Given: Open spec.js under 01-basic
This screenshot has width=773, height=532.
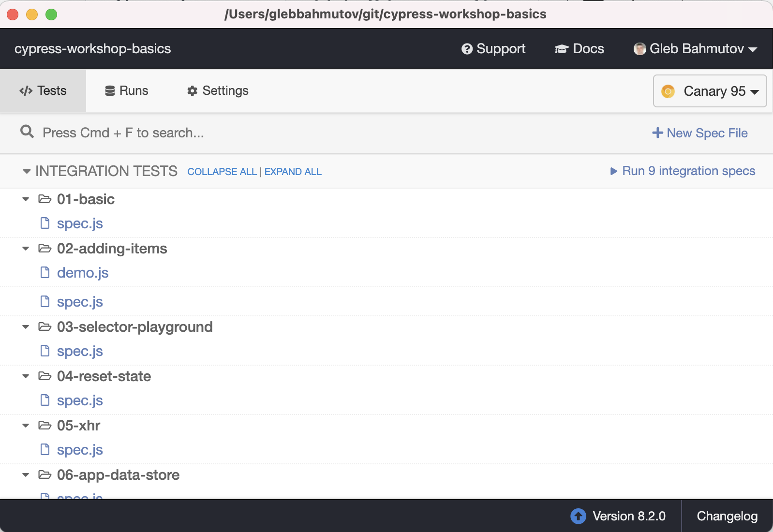Looking at the screenshot, I should (80, 223).
